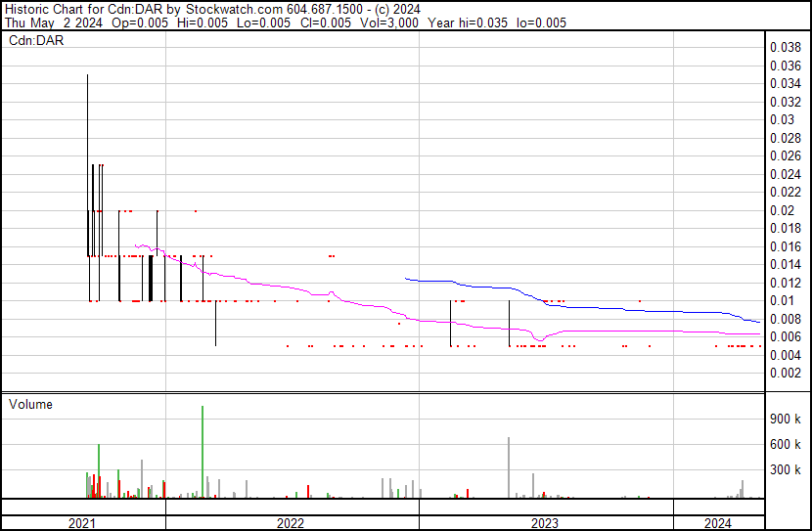
Task: Select the 2022 year label on the time axis
Action: (x=291, y=523)
